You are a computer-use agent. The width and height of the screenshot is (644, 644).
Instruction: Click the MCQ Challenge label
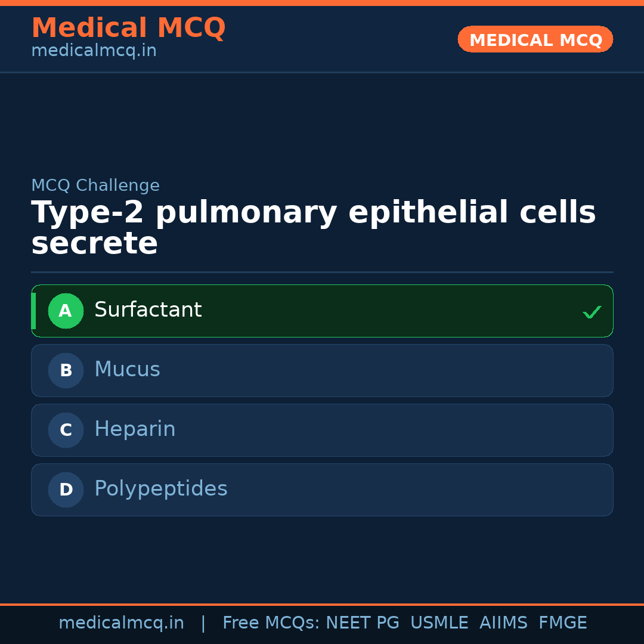(95, 186)
